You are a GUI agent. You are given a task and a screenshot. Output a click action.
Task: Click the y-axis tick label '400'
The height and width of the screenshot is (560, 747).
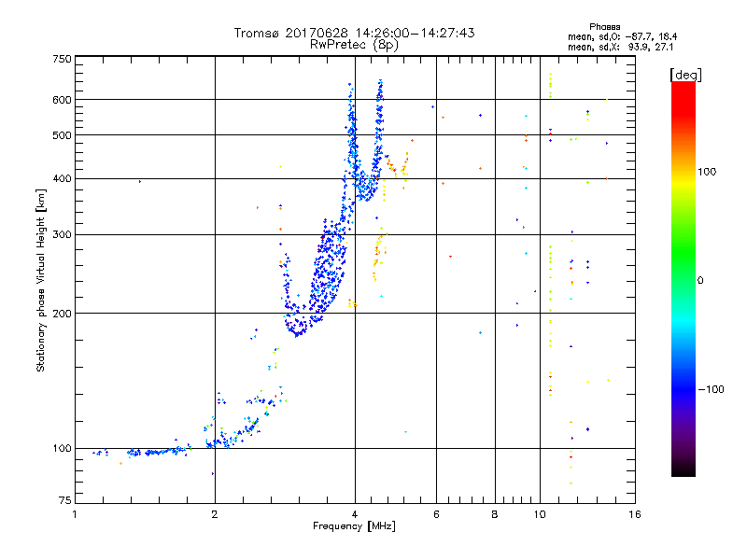(62, 178)
